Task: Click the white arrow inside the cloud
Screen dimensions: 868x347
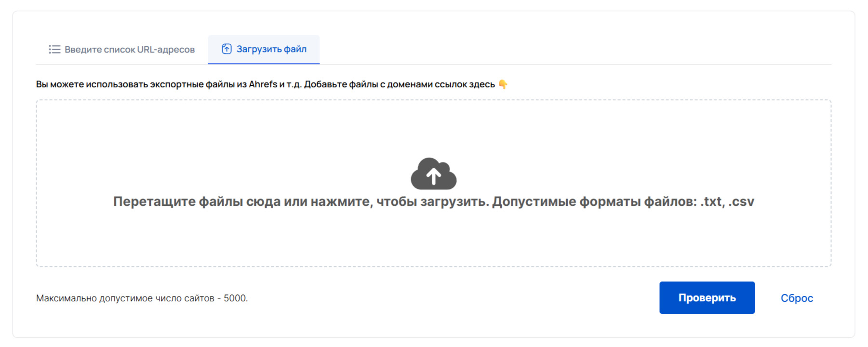Action: point(433,176)
